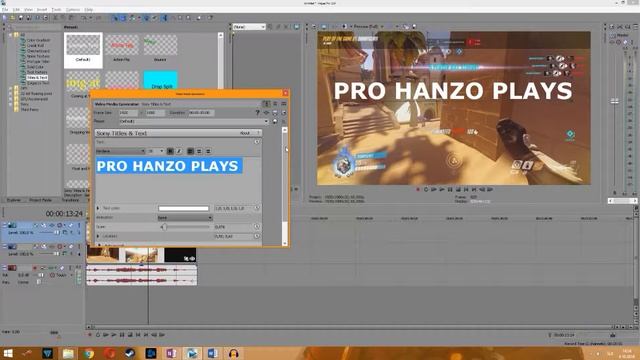Image resolution: width=640 pixels, height=360 pixels.
Task: Click the save preset icon
Action: (x=275, y=121)
